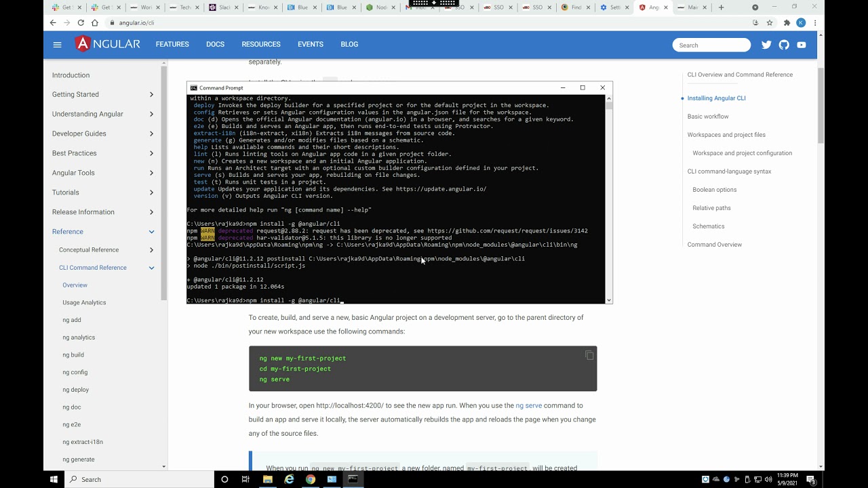
Task: Open Angular's GitHub page icon
Action: tap(784, 45)
